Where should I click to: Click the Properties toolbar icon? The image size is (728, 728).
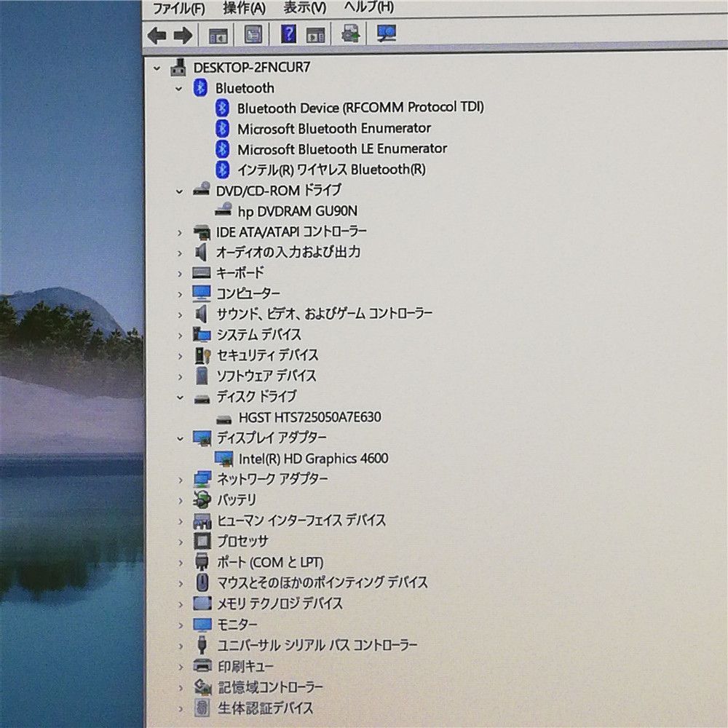click(x=253, y=34)
